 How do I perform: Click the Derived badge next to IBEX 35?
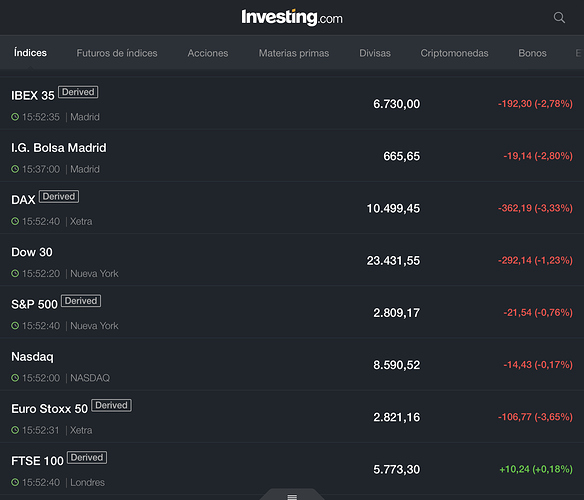pyautogui.click(x=78, y=92)
